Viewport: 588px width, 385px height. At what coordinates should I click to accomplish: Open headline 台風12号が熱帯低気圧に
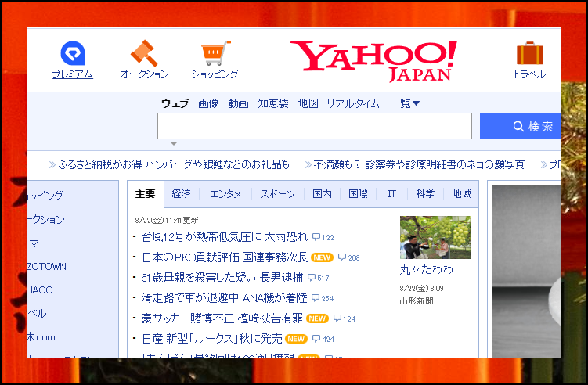[224, 237]
